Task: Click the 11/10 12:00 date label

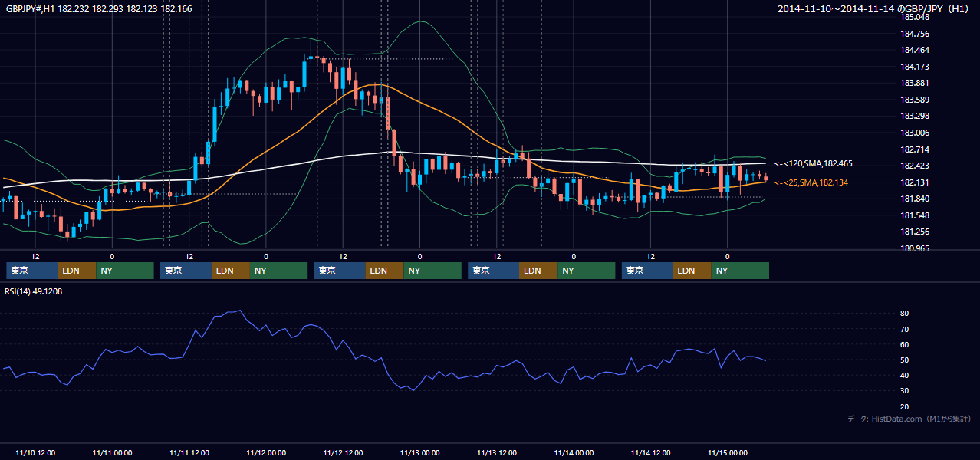Action: click(x=35, y=452)
